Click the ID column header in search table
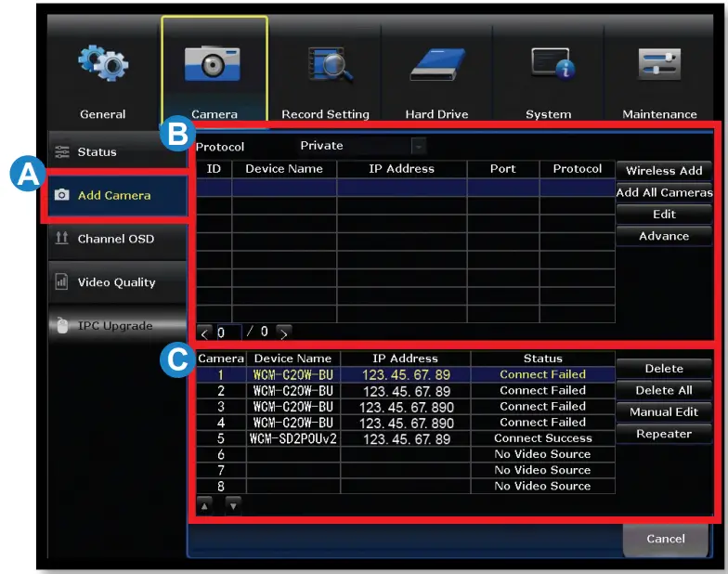The image size is (728, 574). click(214, 169)
